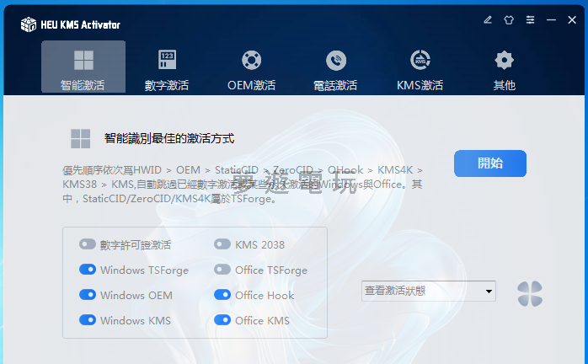Enable the Office TSForge switch
Screen dimensions: 588x364
click(222, 270)
